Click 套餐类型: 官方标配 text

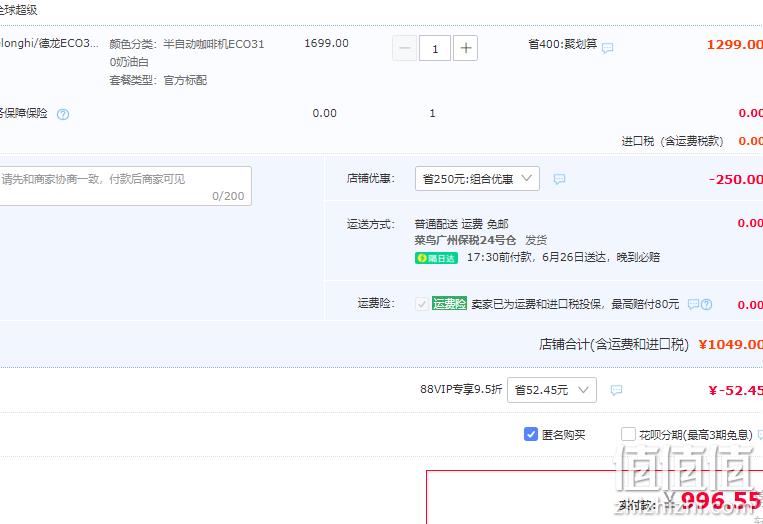[158, 80]
